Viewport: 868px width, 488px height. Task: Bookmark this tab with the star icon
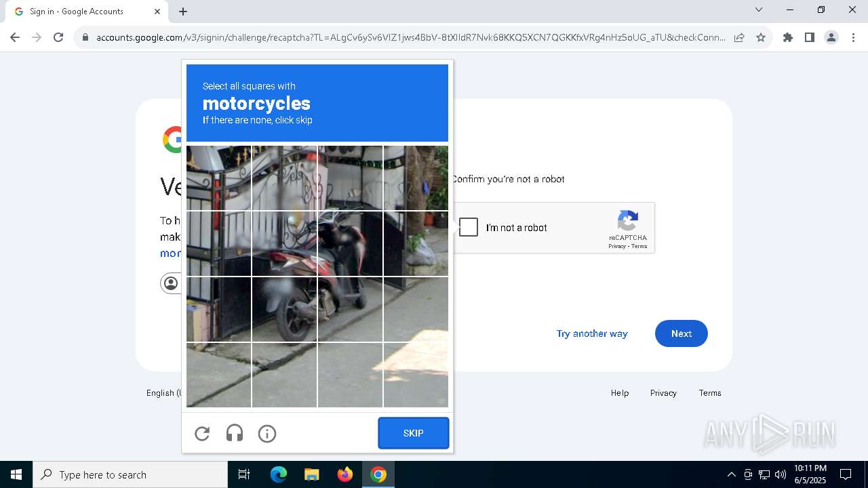761,37
